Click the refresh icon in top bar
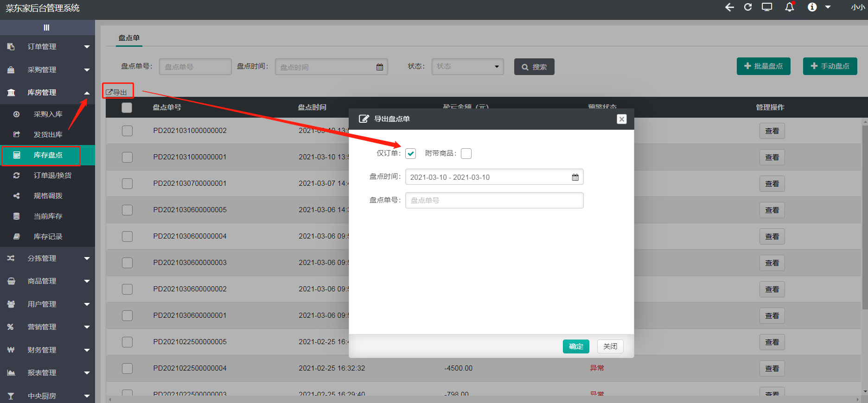Viewport: 868px width, 403px height. pyautogui.click(x=748, y=7)
